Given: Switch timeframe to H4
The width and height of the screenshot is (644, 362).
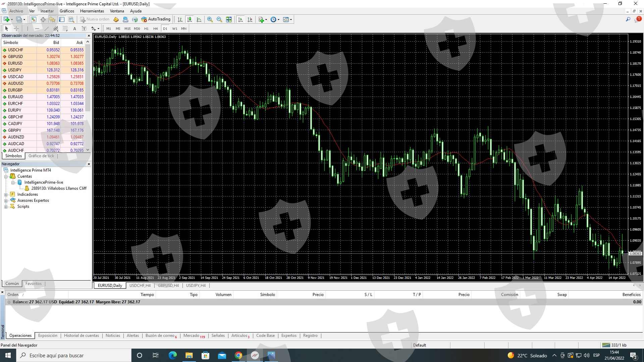Looking at the screenshot, I should point(155,28).
